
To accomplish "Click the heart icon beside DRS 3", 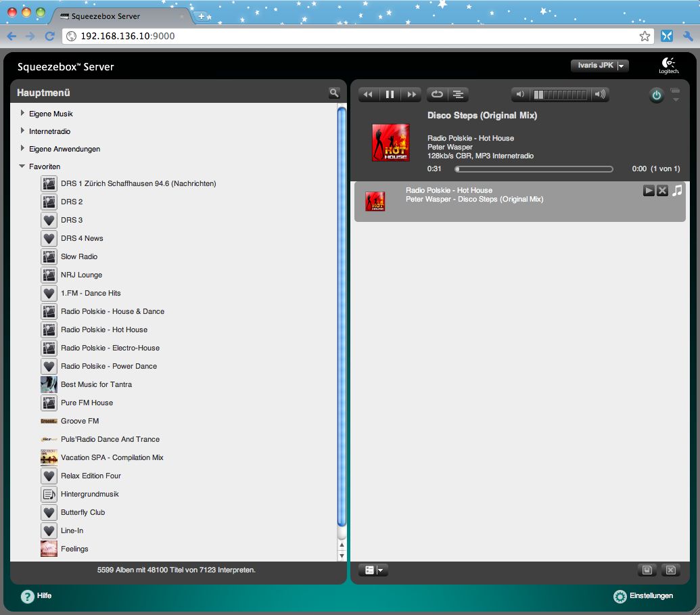I will click(x=49, y=220).
